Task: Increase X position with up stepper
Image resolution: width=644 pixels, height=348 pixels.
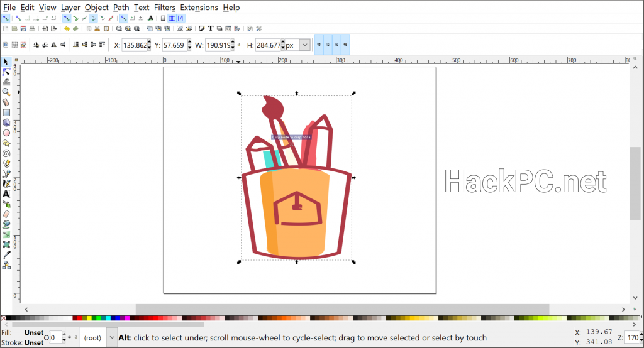Action: 149,42
